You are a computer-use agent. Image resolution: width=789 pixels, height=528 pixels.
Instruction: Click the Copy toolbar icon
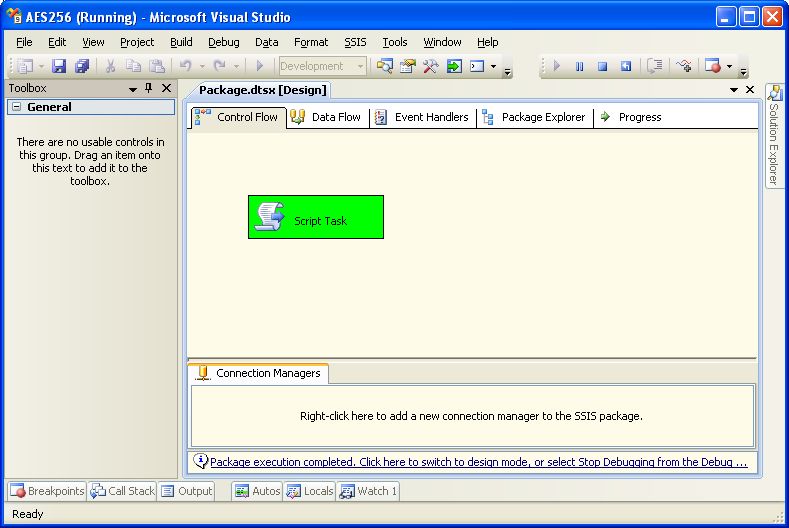tap(133, 66)
